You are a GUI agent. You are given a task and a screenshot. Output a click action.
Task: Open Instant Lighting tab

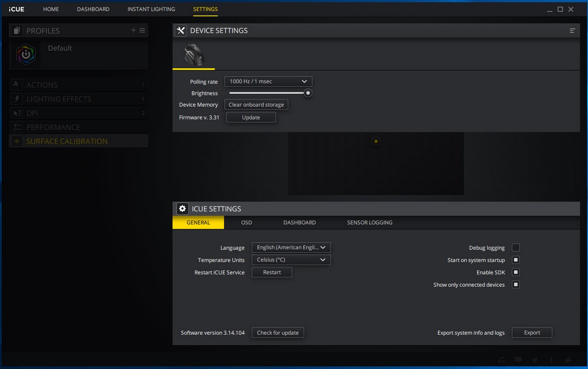(x=151, y=9)
